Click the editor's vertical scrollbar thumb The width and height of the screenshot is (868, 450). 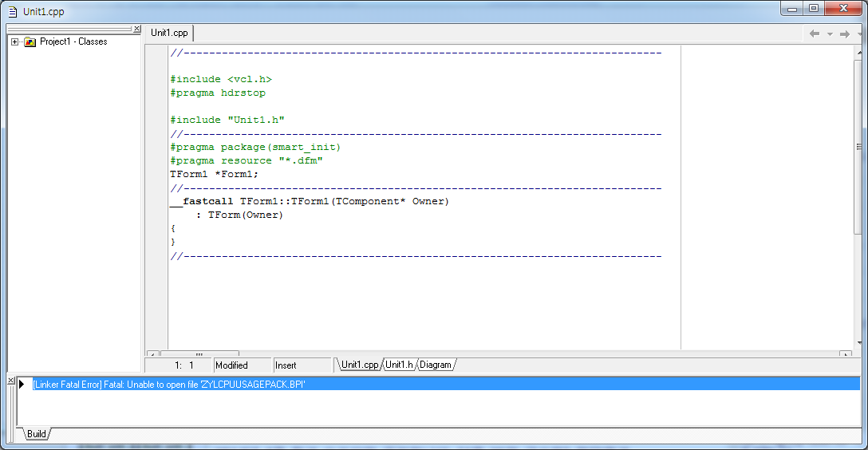tap(859, 147)
